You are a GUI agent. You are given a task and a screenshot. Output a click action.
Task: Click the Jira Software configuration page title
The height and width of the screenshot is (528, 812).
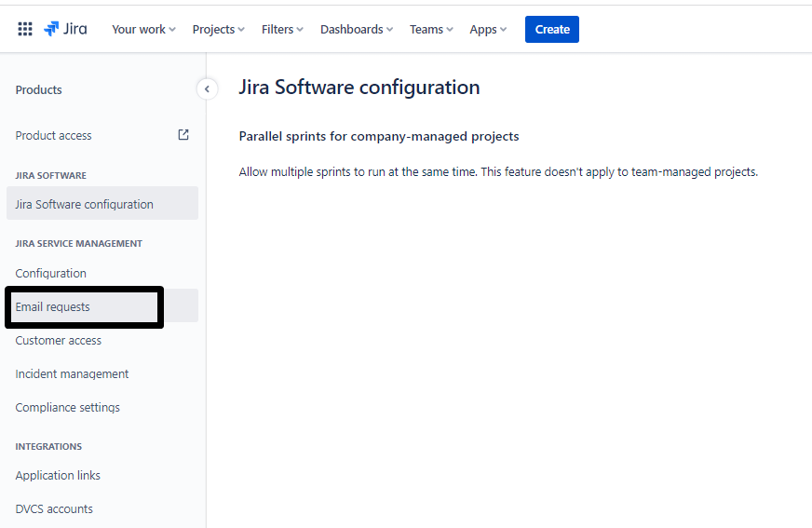pyautogui.click(x=359, y=88)
